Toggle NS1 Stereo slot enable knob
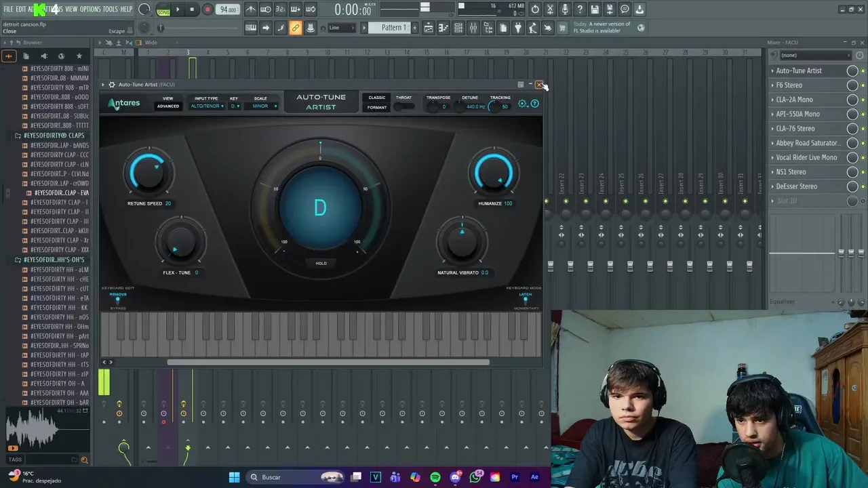This screenshot has height=488, width=868. (852, 172)
